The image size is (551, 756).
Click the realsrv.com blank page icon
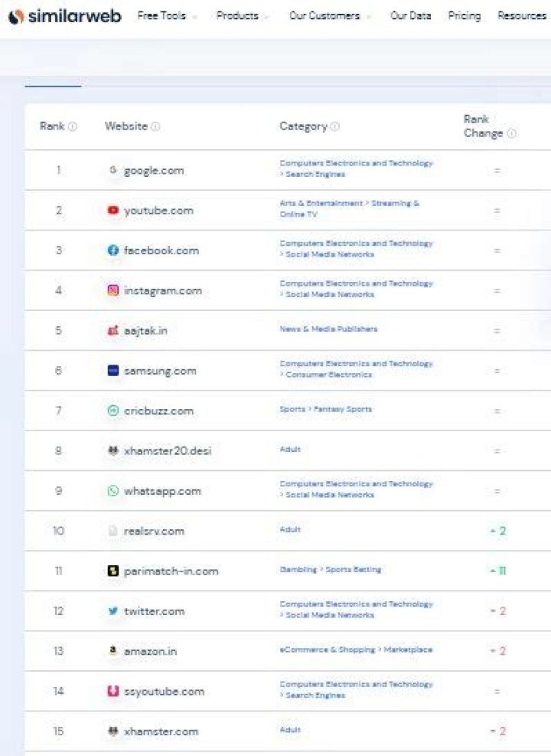coord(112,531)
